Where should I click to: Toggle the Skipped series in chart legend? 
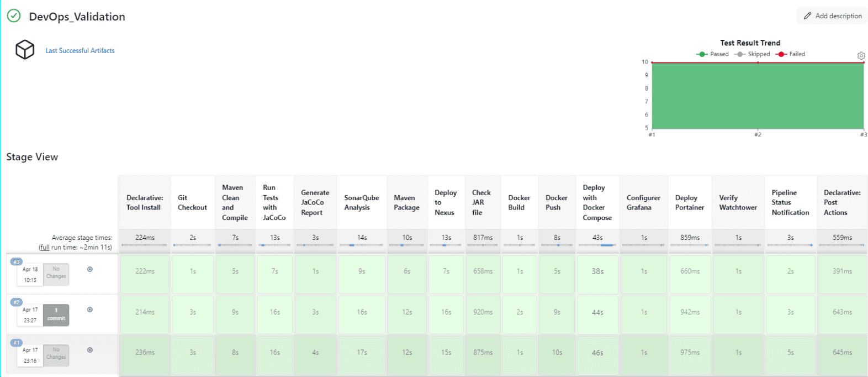tap(752, 54)
